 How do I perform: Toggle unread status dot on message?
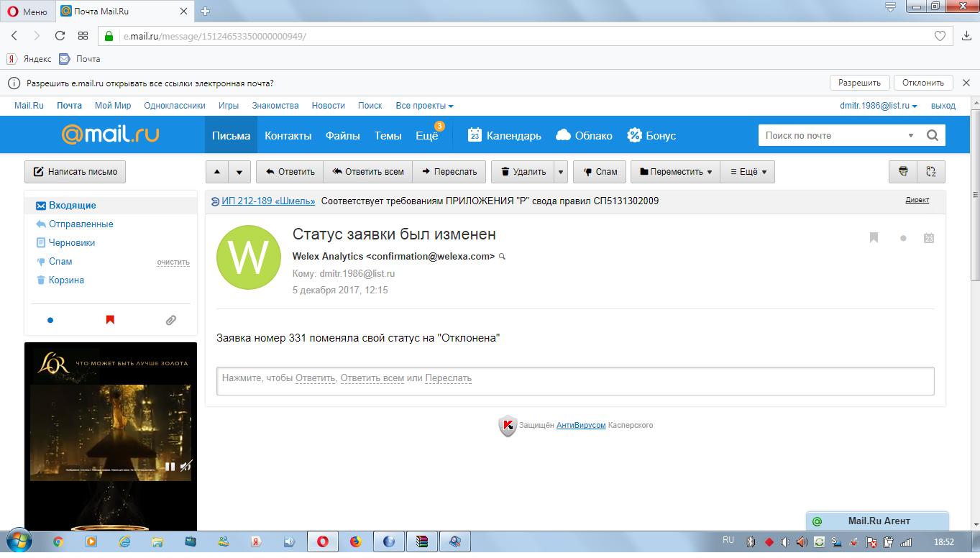pos(903,238)
